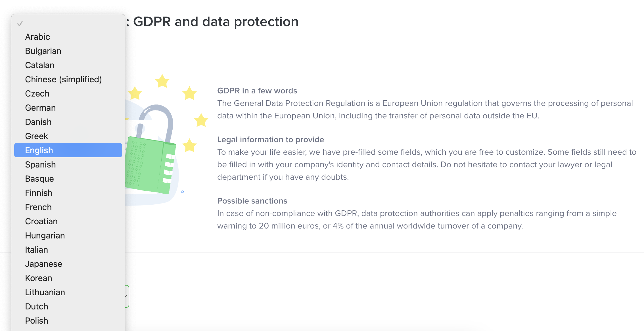Pick French in the dropdown

click(x=38, y=207)
